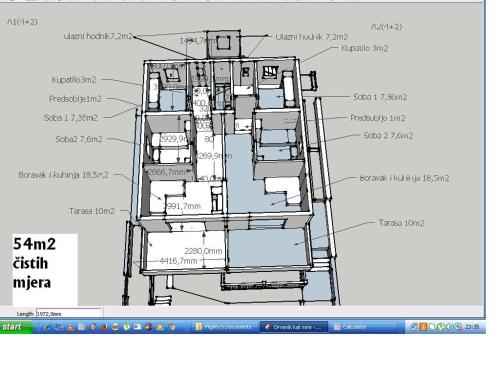Open the Windows start menu
Viewport: 500px width, 375px height.
(x=16, y=327)
